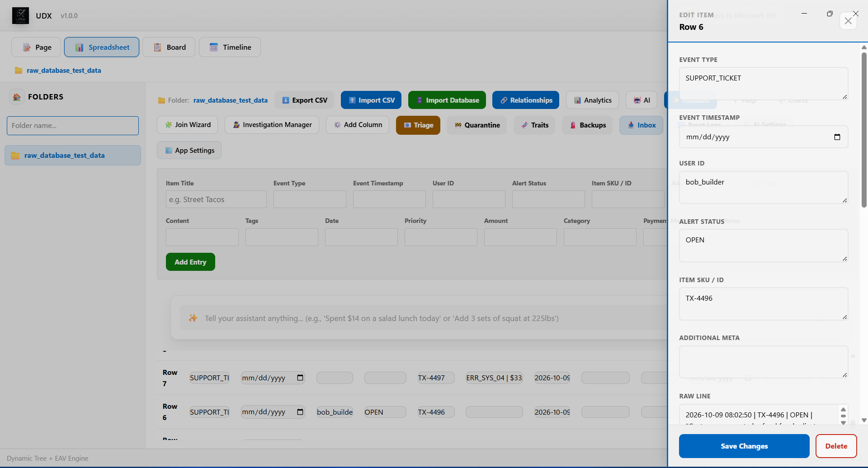Screen dimensions: 868x468
Task: Click the UDX app logo icon
Action: tap(20, 16)
